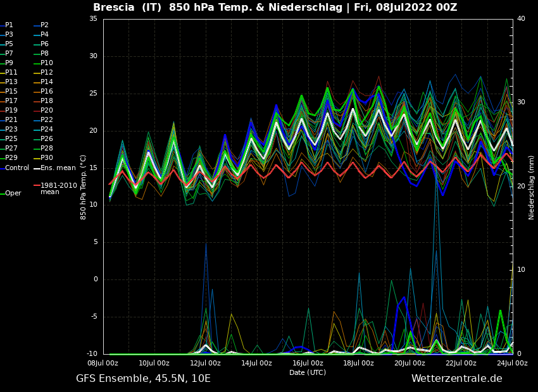The image size is (538, 392).
Task: Select the P10 legend label
Action: [47, 63]
